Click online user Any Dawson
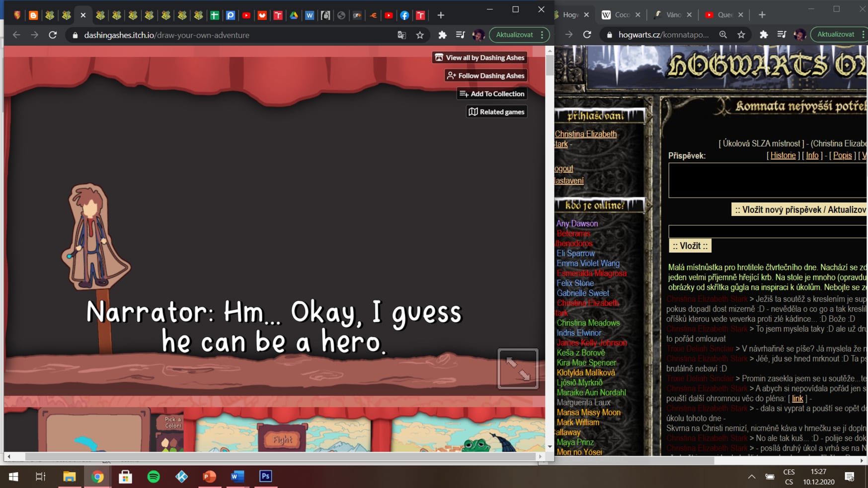 click(x=577, y=223)
